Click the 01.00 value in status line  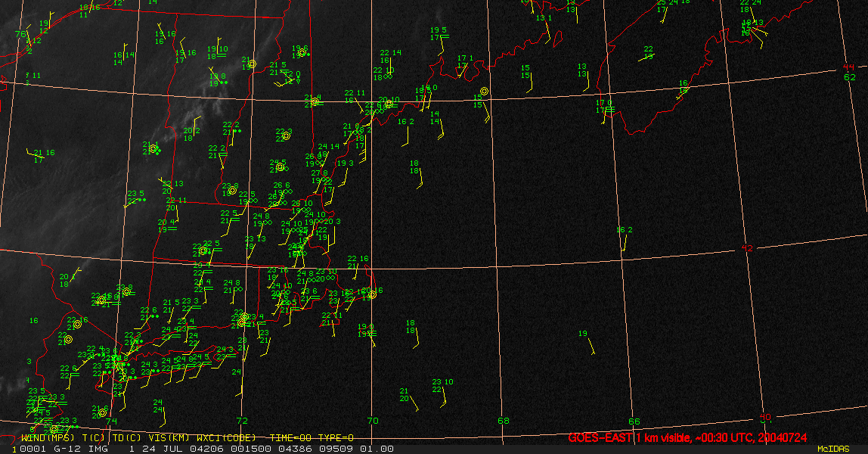coord(377,449)
